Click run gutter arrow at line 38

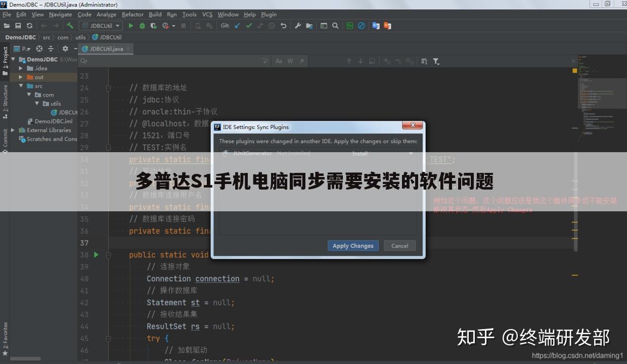[x=96, y=255]
